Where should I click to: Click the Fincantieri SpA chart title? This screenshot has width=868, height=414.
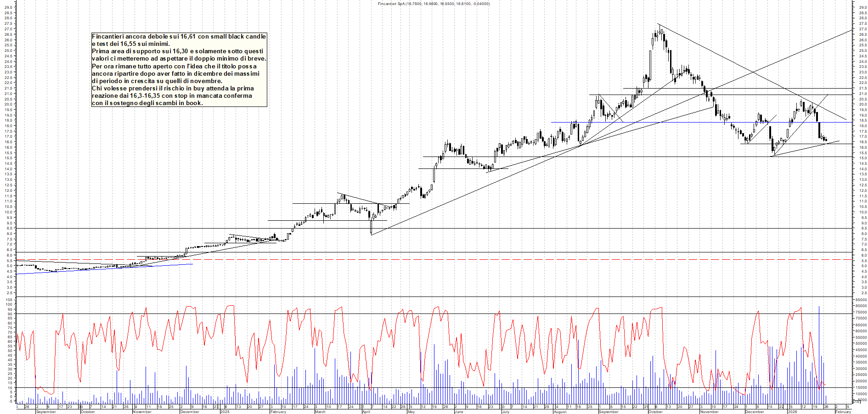[x=434, y=4]
